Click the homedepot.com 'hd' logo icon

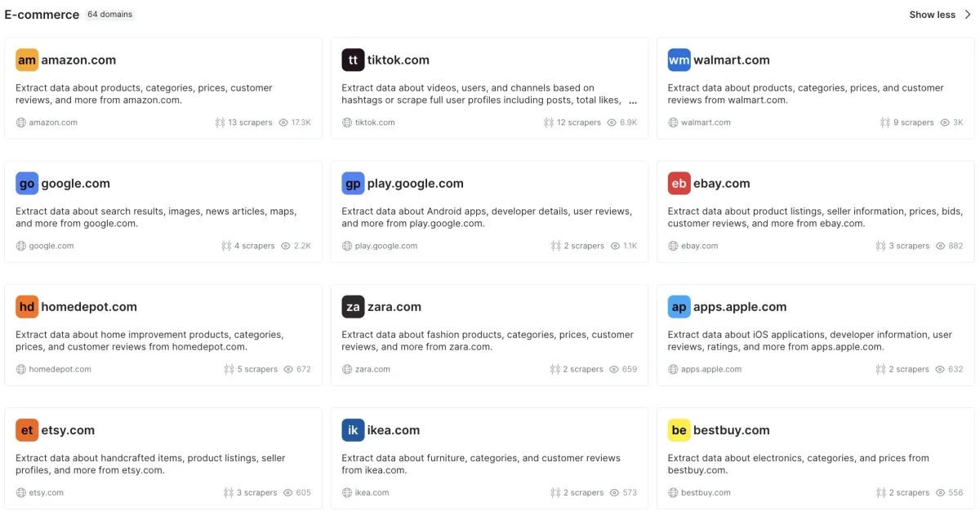(x=27, y=307)
